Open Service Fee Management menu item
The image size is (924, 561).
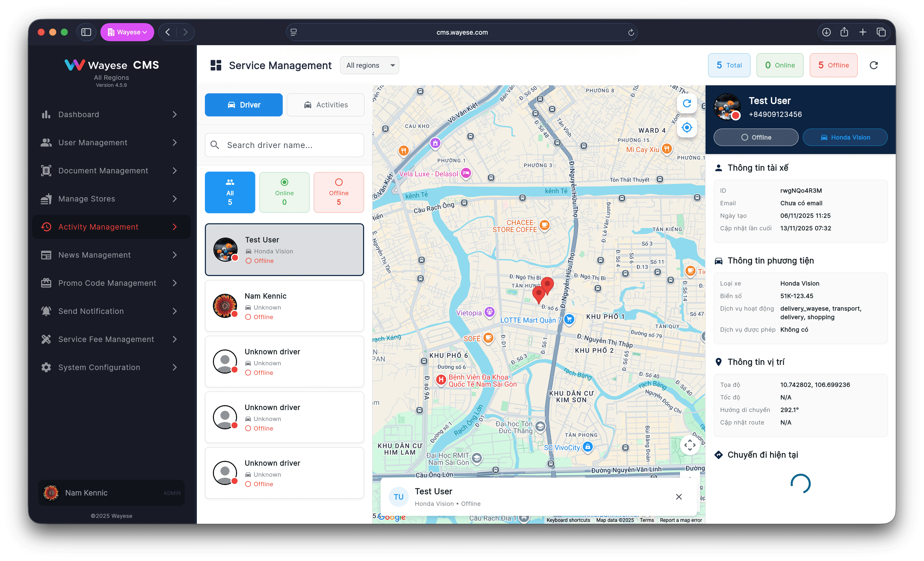click(111, 339)
